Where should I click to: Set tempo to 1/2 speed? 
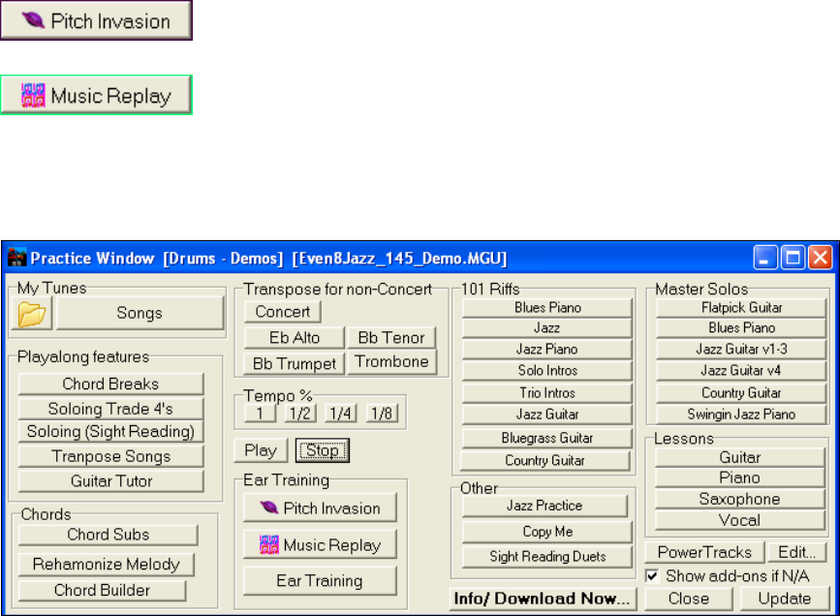300,414
